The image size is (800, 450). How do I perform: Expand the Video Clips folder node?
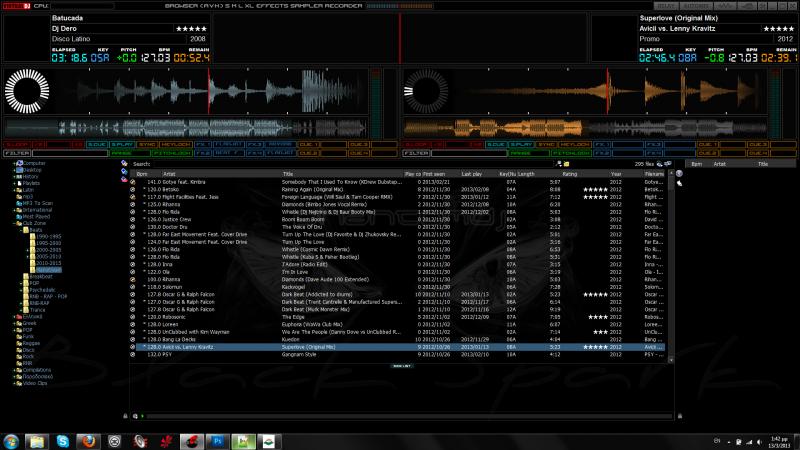pos(14,383)
